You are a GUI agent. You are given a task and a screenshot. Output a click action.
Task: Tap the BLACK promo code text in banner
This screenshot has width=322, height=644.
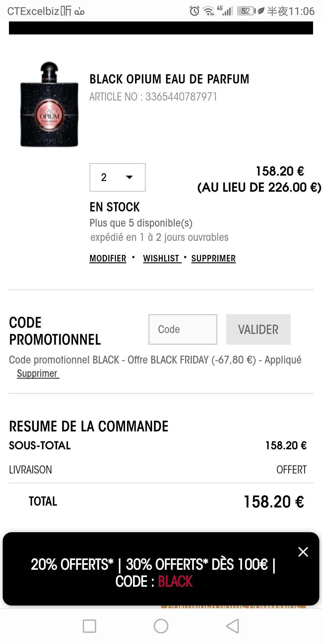click(175, 582)
